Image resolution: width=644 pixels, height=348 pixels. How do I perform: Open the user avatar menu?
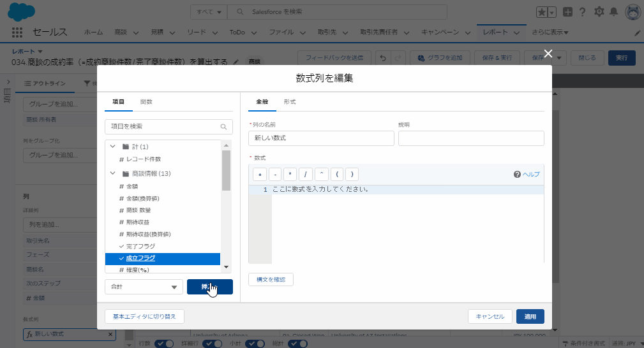[633, 12]
